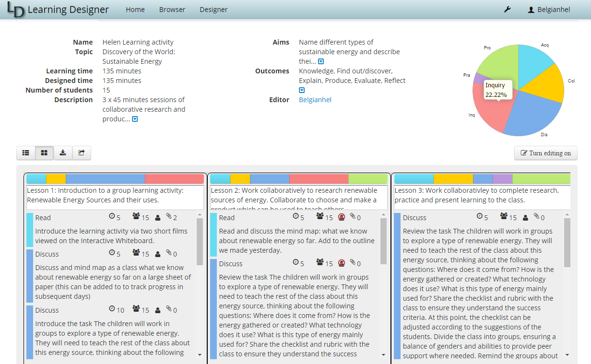591x364 pixels.
Task: Switch to list view layout icon
Action: 26,153
